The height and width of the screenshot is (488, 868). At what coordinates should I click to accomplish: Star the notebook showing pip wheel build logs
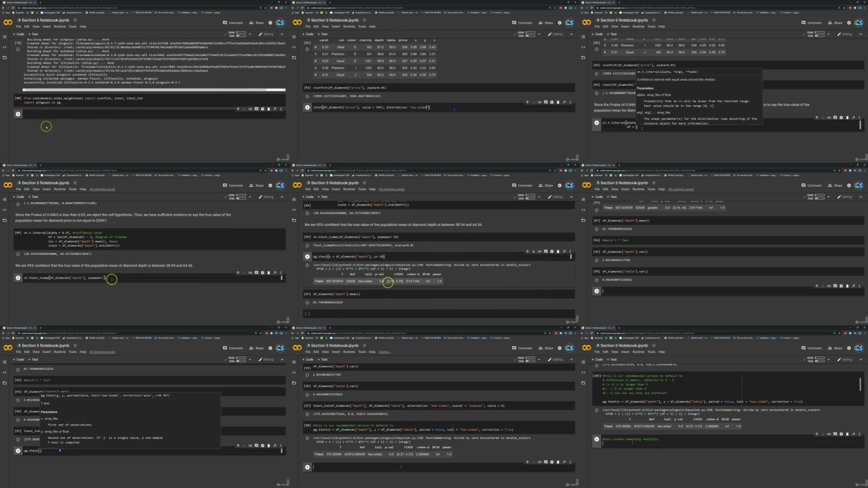click(75, 20)
